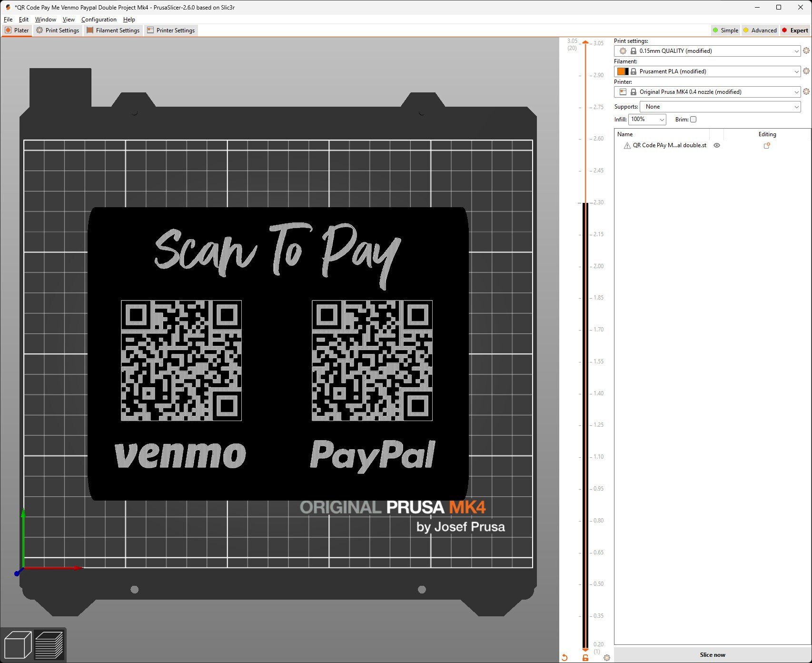This screenshot has width=812, height=663.
Task: Click the warning triangle icon on QR Code object
Action: [x=627, y=146]
